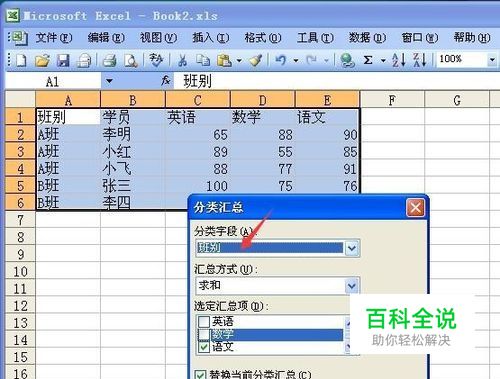Tick the 英语 checkbox
Image resolution: width=500 pixels, height=379 pixels.
[203, 322]
